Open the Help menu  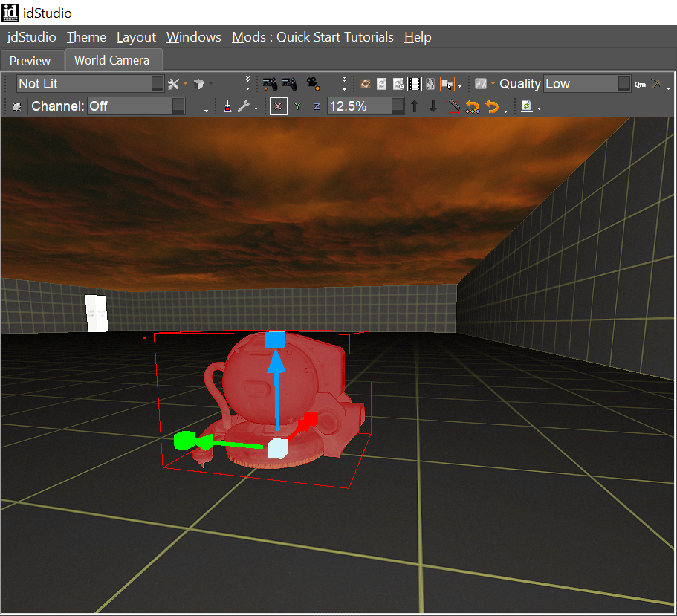(x=418, y=37)
